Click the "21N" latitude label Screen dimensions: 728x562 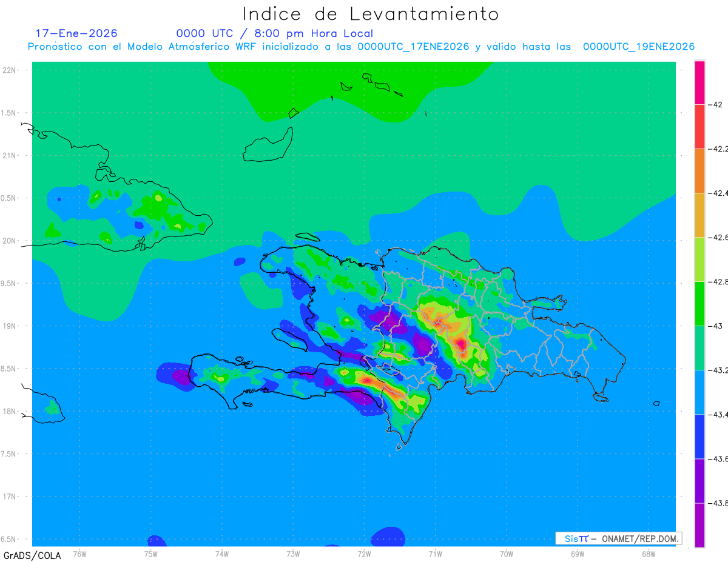[x=10, y=156]
